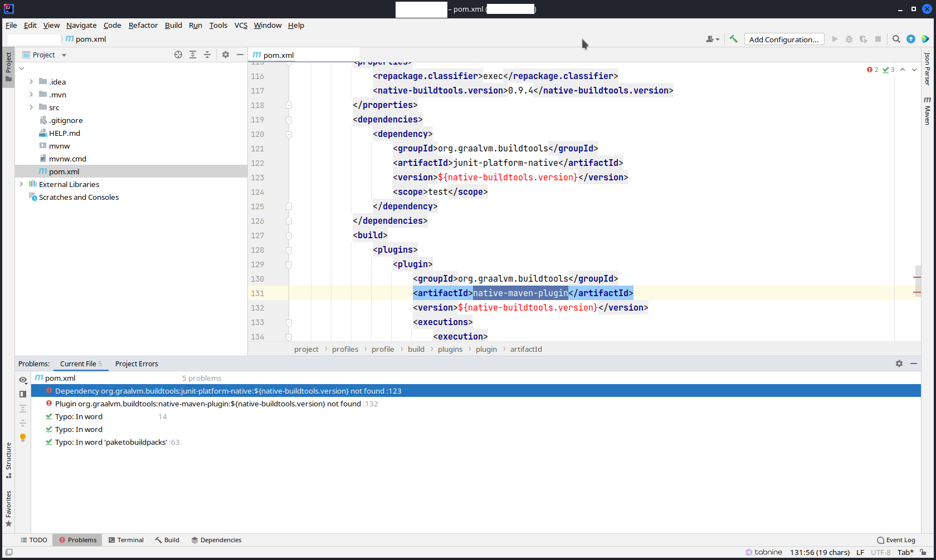Click 'plugins' in editor breadcrumb
The image size is (936, 560).
coord(450,349)
